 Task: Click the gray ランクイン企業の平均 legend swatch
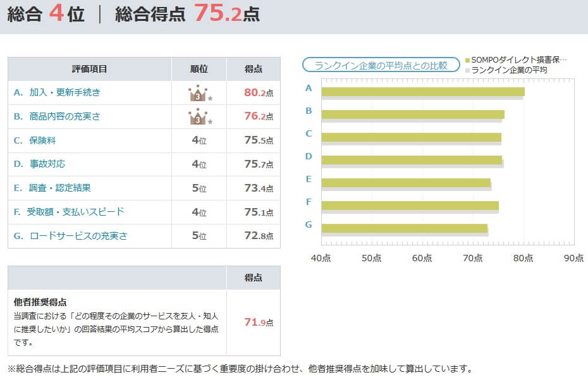tap(467, 70)
